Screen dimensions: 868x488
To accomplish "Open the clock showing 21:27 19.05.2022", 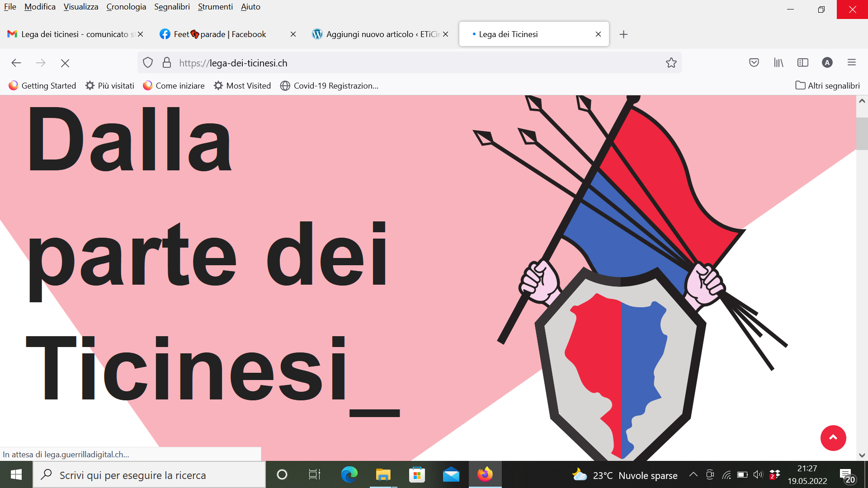I will tap(807, 475).
